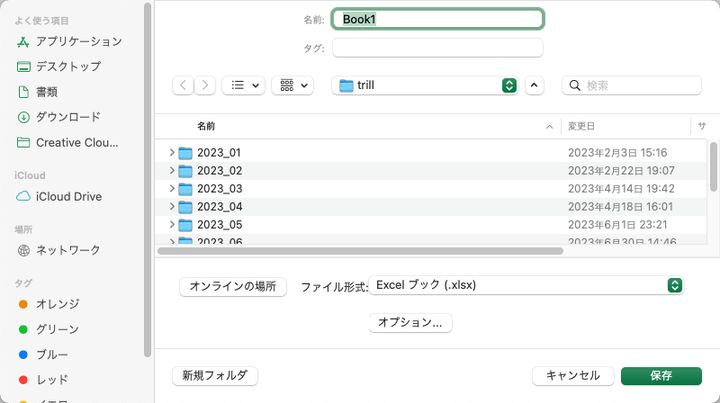This screenshot has height=403, width=720.
Task: Collapse the dialog with the chevron-up button
Action: [x=534, y=86]
